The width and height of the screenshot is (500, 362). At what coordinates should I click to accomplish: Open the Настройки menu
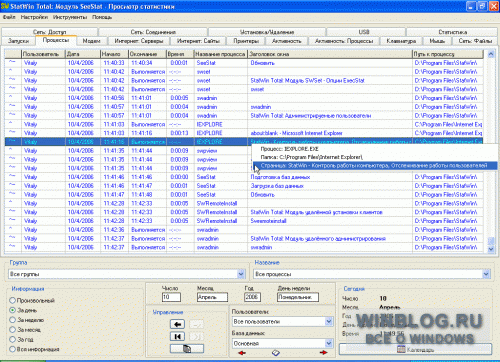[x=34, y=17]
